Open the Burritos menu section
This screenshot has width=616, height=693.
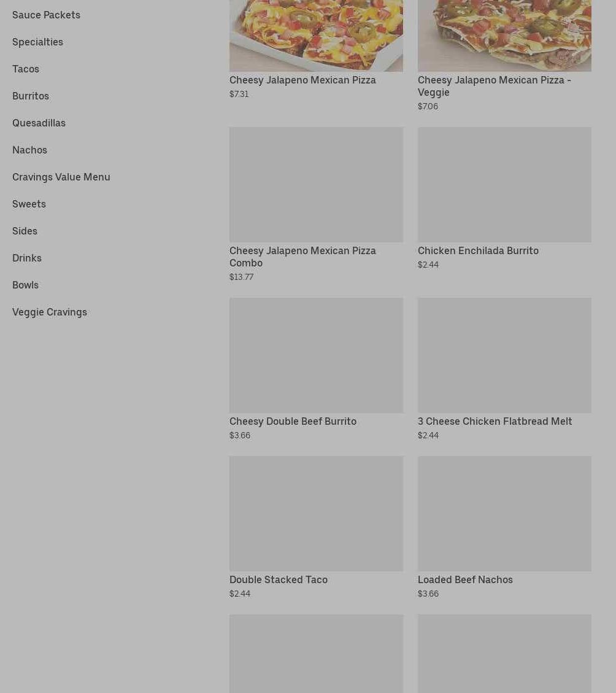31,96
